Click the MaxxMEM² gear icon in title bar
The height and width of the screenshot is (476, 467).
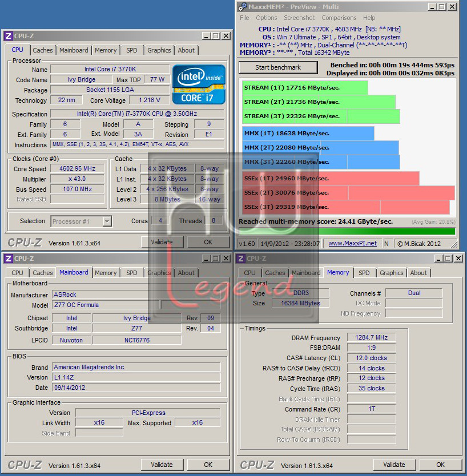click(242, 7)
